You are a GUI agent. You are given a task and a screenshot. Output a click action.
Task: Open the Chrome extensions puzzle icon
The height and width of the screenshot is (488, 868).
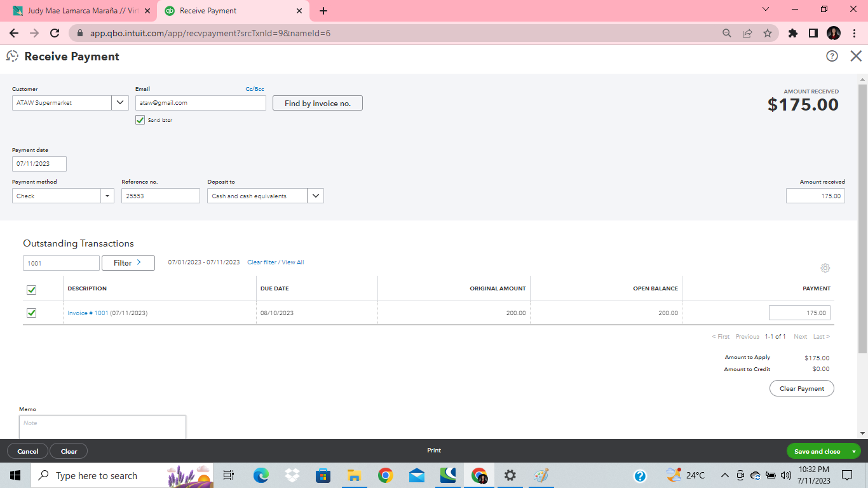(793, 33)
